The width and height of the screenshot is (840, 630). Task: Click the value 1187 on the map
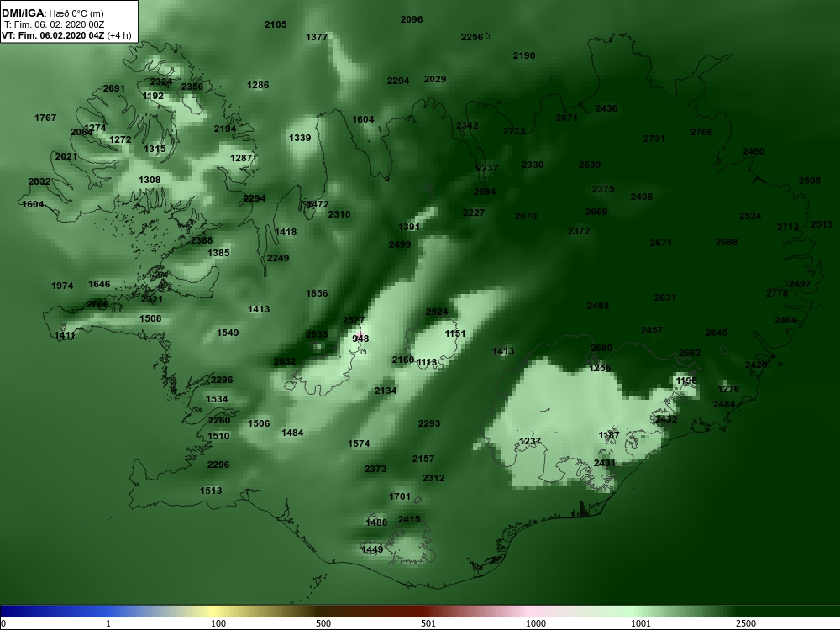pos(609,435)
